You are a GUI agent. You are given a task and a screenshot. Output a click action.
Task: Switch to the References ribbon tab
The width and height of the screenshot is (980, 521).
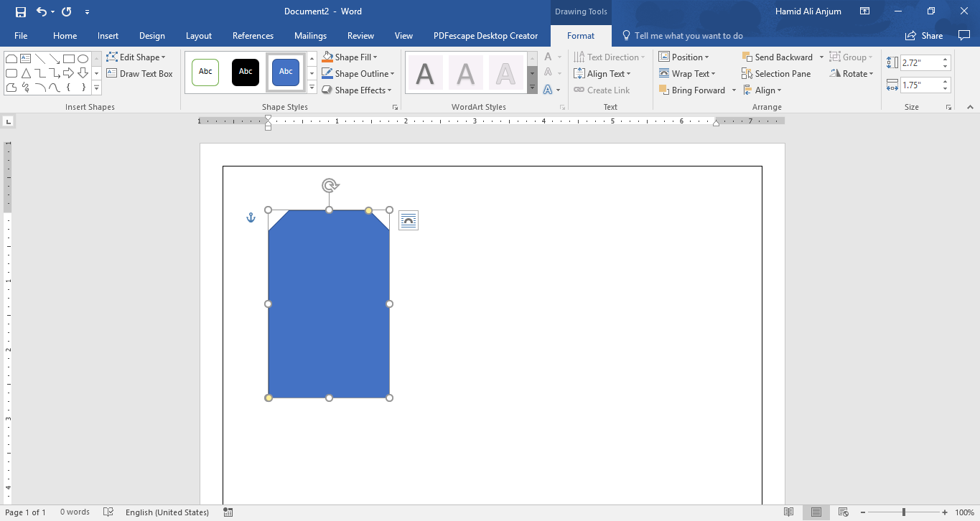click(x=253, y=35)
